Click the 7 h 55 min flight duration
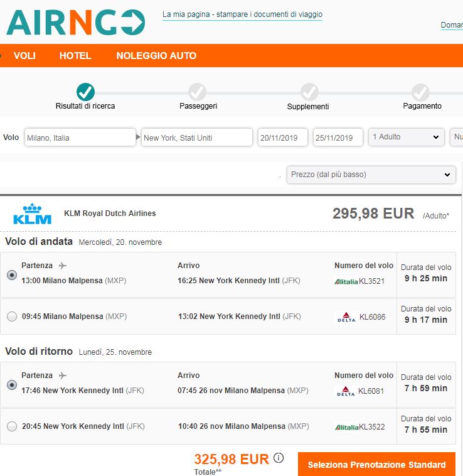 pyautogui.click(x=426, y=430)
